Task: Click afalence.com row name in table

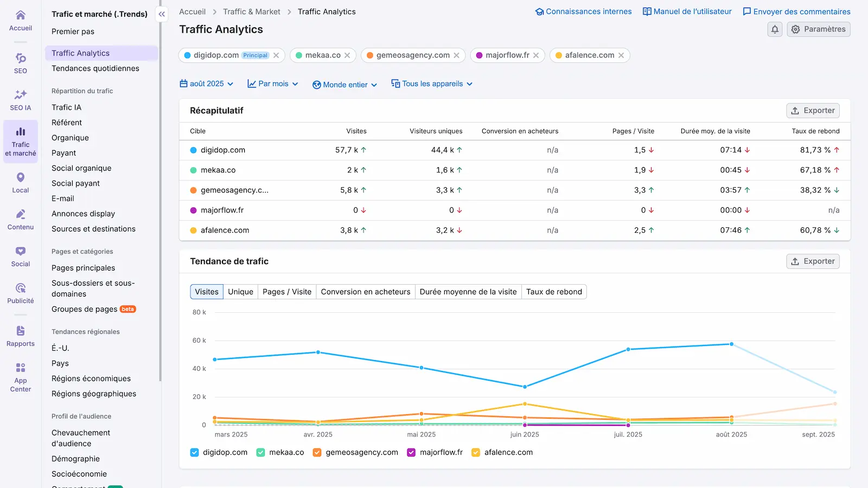Action: tap(225, 230)
